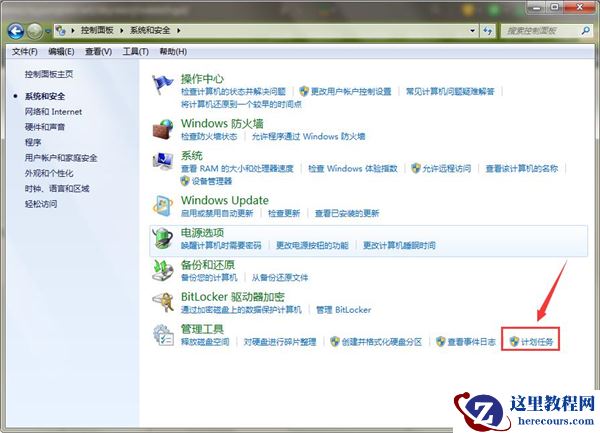Open 从备份还原文件 link

(x=280, y=277)
